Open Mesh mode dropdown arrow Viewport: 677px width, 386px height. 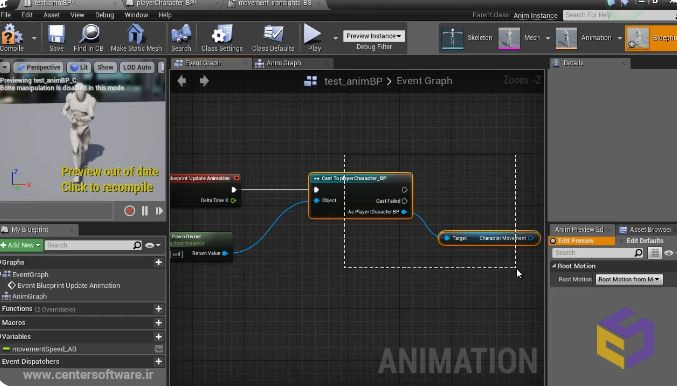(x=548, y=38)
